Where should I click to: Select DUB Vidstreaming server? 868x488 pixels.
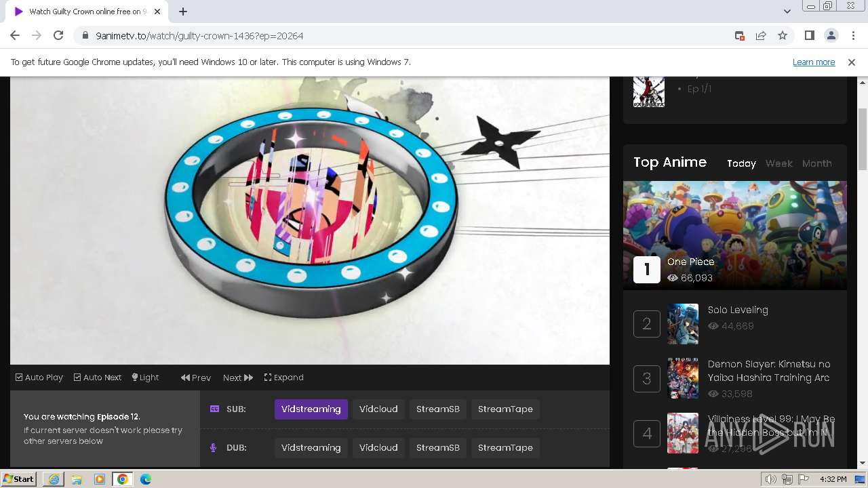tap(311, 448)
